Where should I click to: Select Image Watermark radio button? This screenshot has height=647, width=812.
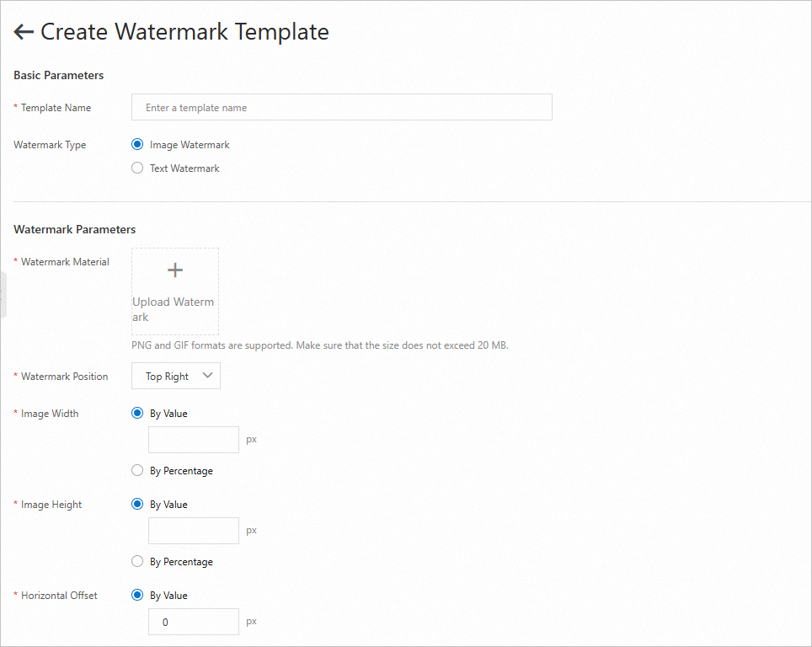click(137, 144)
